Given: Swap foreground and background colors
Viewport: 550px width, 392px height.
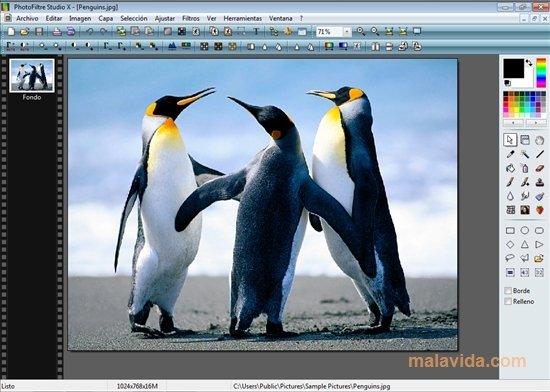Looking at the screenshot, I should (x=529, y=63).
